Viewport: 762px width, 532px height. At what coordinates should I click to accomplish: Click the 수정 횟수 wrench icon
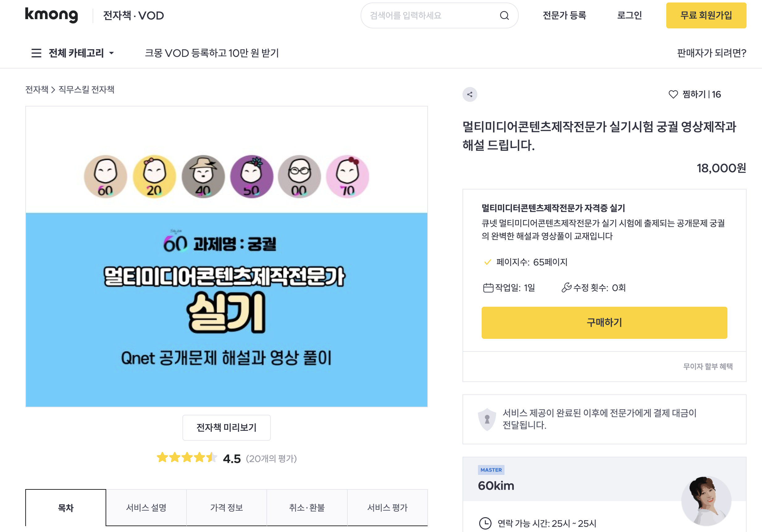(566, 288)
